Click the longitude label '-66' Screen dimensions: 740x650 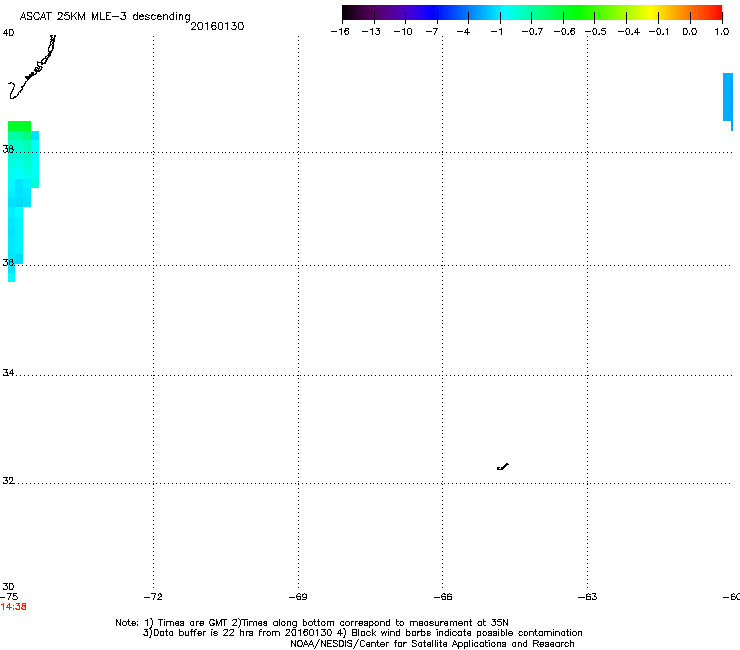point(443,597)
